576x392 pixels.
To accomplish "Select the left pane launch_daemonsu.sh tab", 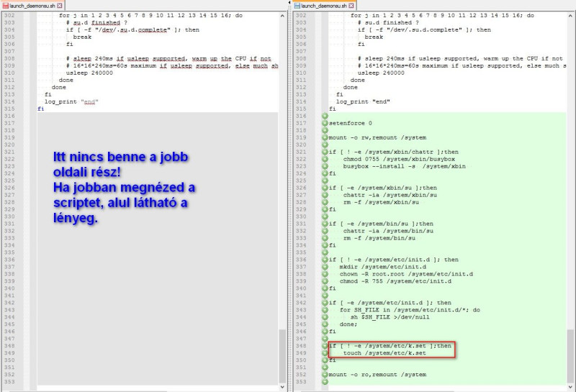I will [x=32, y=6].
